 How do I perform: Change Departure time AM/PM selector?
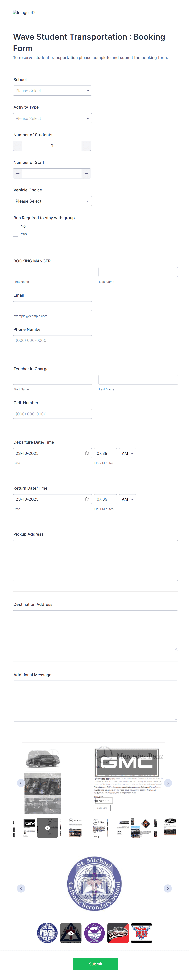tap(127, 453)
